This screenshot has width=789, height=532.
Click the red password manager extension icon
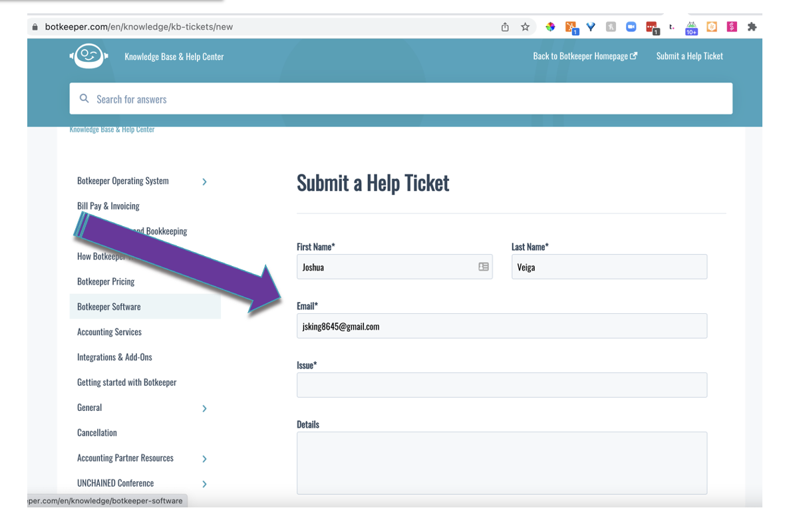tap(652, 28)
